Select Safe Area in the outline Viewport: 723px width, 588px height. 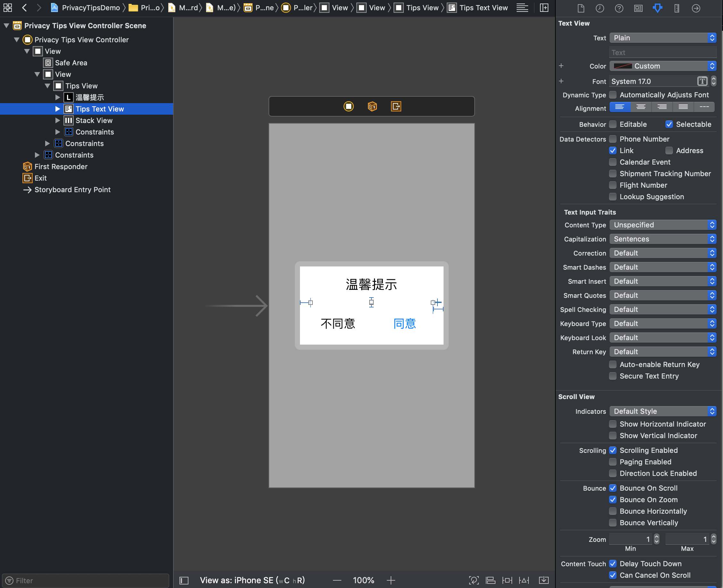click(71, 63)
